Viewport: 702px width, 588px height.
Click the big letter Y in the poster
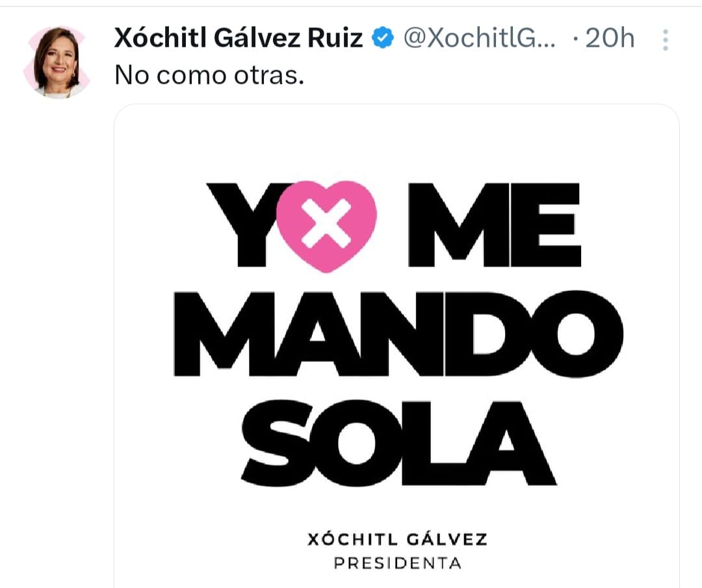point(242,225)
